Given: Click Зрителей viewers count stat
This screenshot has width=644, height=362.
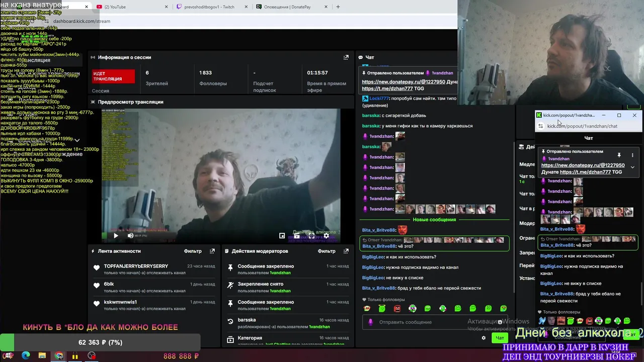Looking at the screenshot, I should (156, 78).
